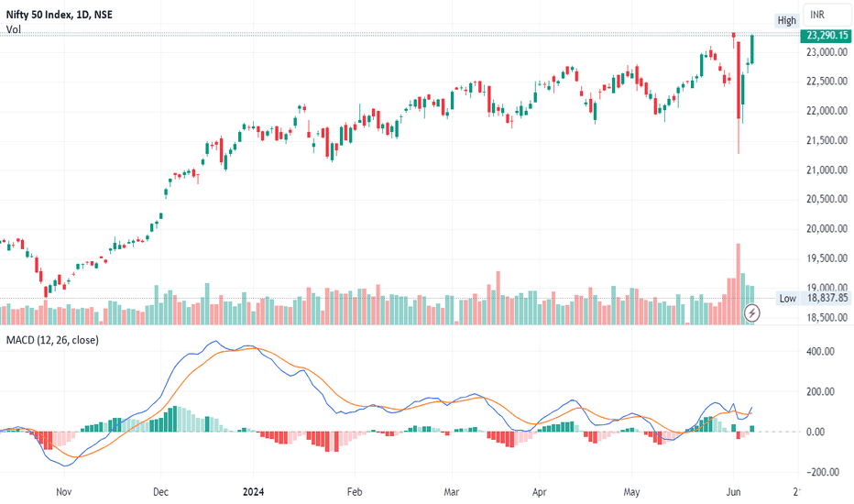The image size is (854, 504).
Task: Select the Vol indicator label
Action: pos(14,29)
